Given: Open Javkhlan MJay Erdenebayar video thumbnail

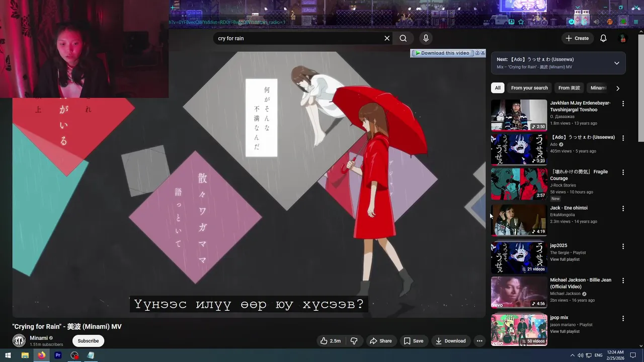Looking at the screenshot, I should 519,115.
